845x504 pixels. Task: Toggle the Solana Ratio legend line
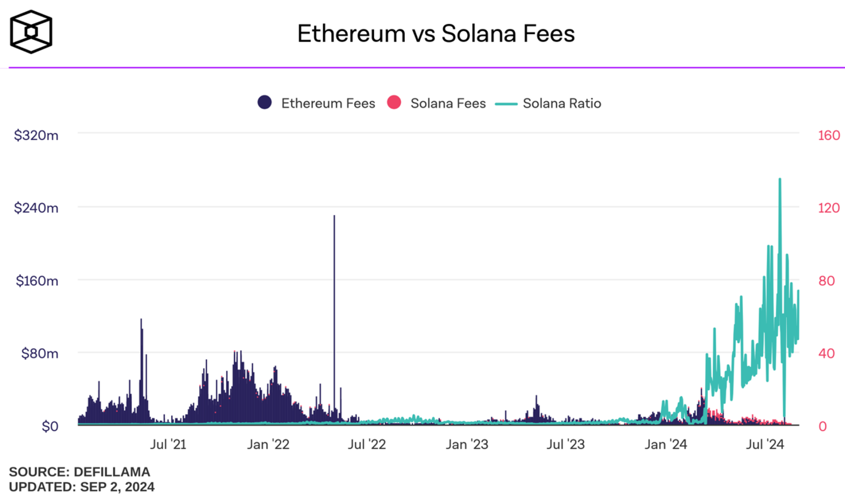point(506,104)
